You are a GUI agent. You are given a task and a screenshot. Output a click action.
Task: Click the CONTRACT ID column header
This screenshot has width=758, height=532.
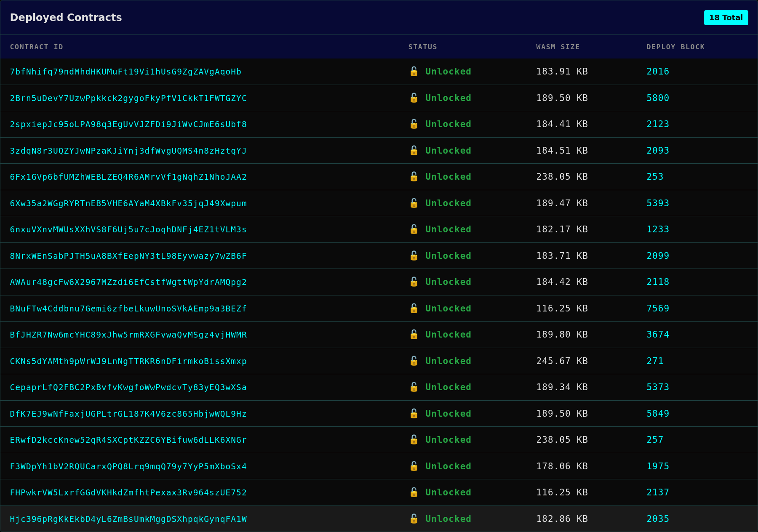point(37,47)
